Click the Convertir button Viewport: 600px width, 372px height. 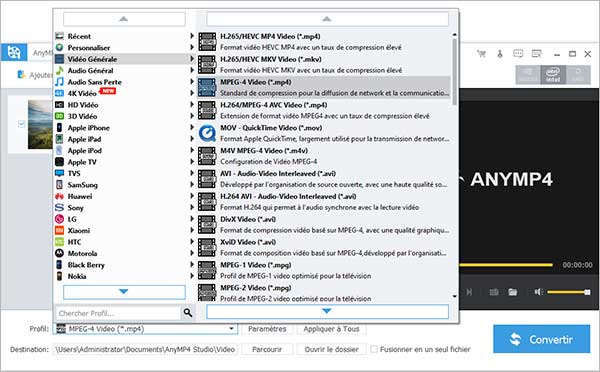pos(541,339)
